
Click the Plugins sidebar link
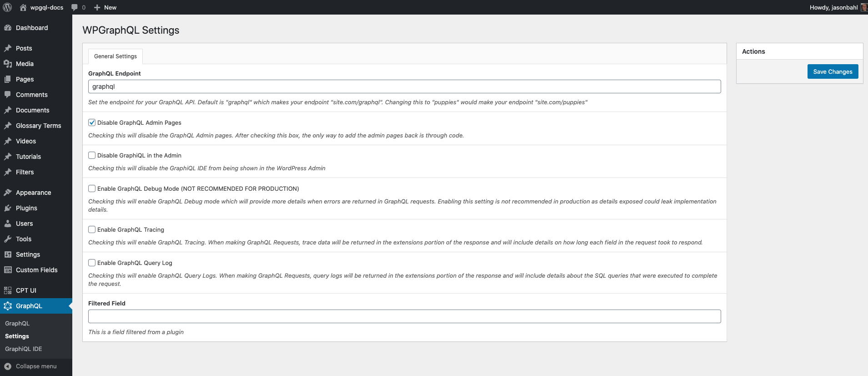click(26, 208)
